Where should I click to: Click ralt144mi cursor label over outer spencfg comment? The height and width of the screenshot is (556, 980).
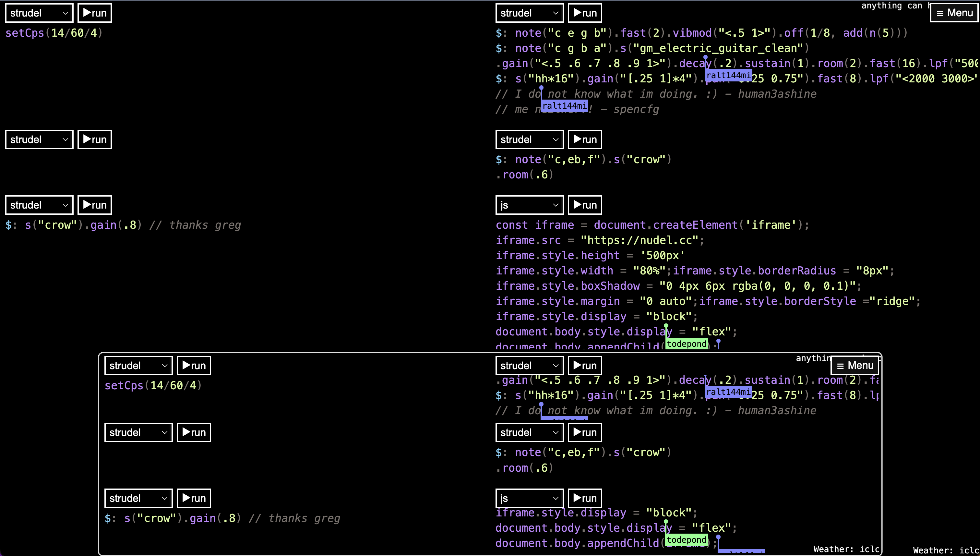565,106
